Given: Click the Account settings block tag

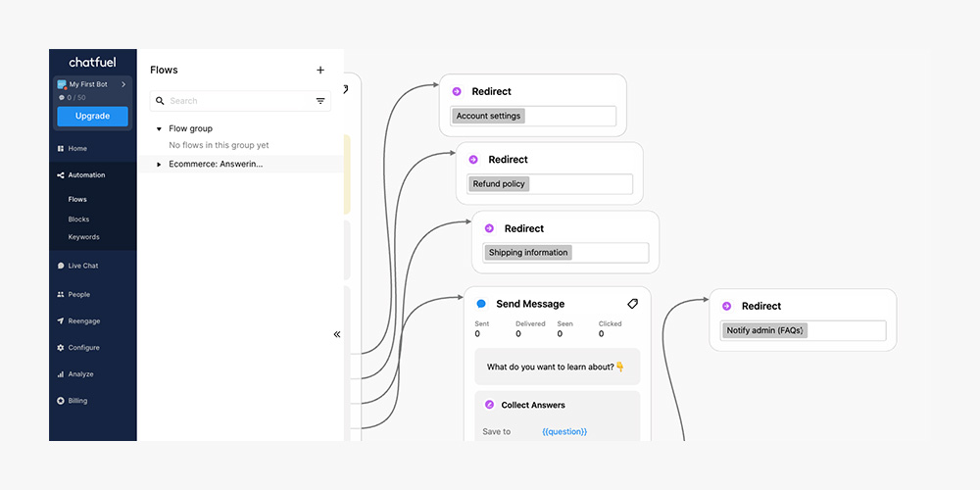Looking at the screenshot, I should [x=489, y=117].
